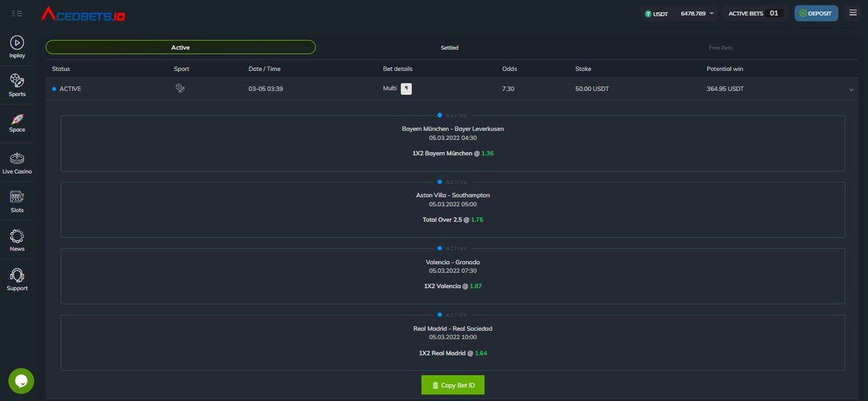
Task: Open the live chat bubble
Action: pos(21,381)
